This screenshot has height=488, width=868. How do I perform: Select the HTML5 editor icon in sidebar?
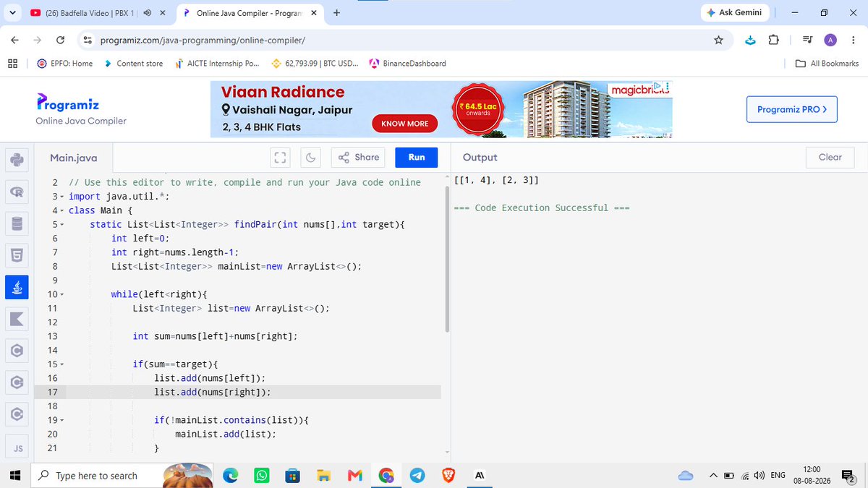17,255
